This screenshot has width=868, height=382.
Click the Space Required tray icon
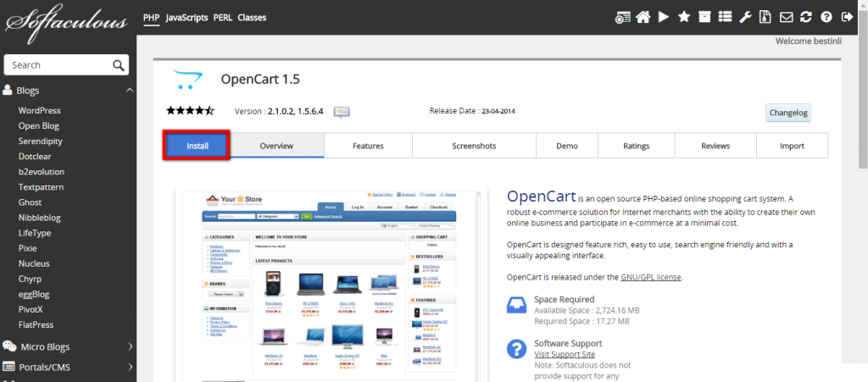pyautogui.click(x=516, y=305)
